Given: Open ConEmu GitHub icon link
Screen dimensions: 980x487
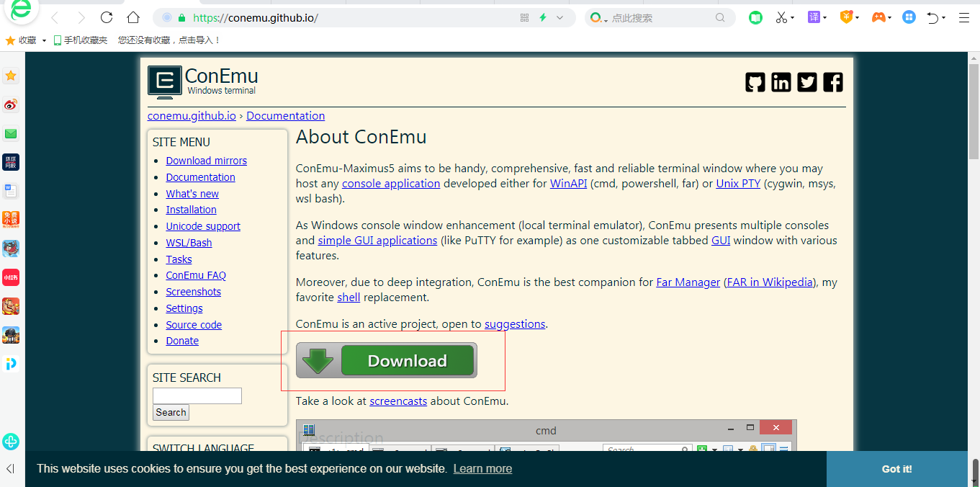Looking at the screenshot, I should [755, 82].
